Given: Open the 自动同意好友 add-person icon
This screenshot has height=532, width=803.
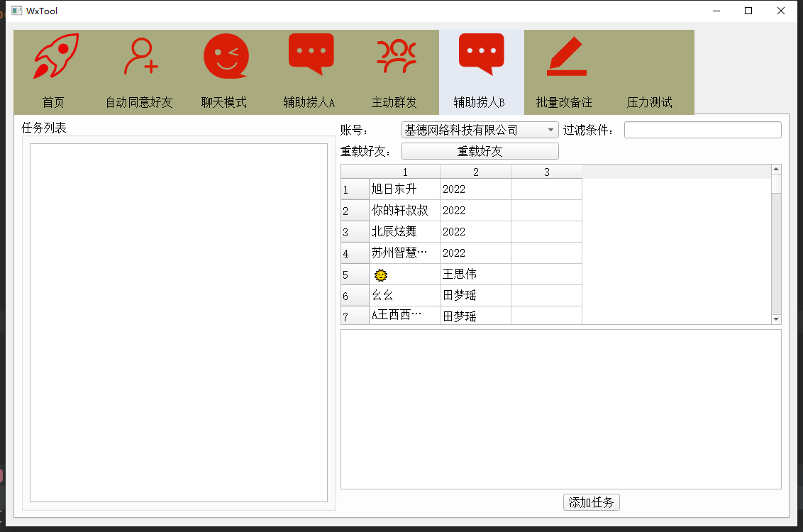Looking at the screenshot, I should (140, 56).
